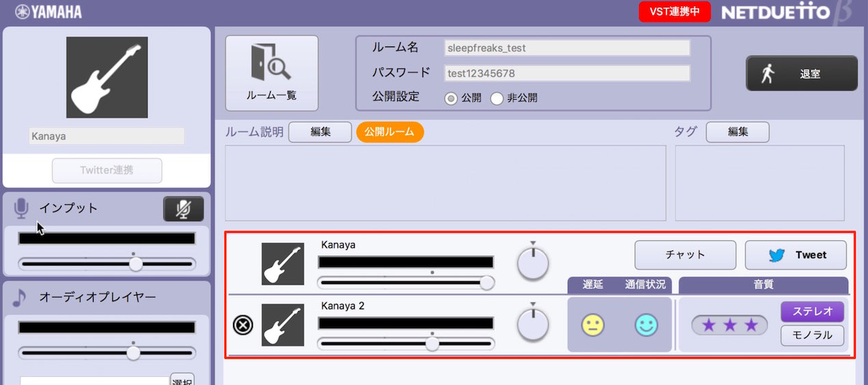Select モノラル audio quality

click(812, 335)
